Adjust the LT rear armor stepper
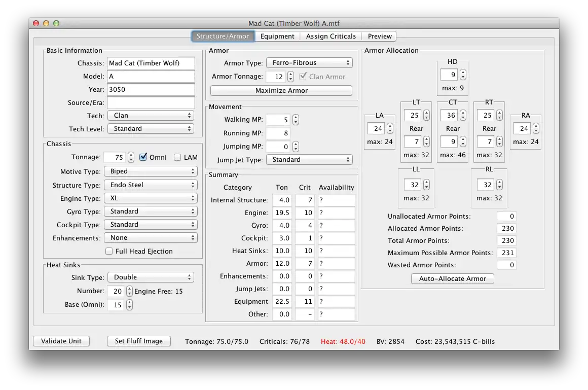The height and width of the screenshot is (390, 588). click(x=426, y=141)
